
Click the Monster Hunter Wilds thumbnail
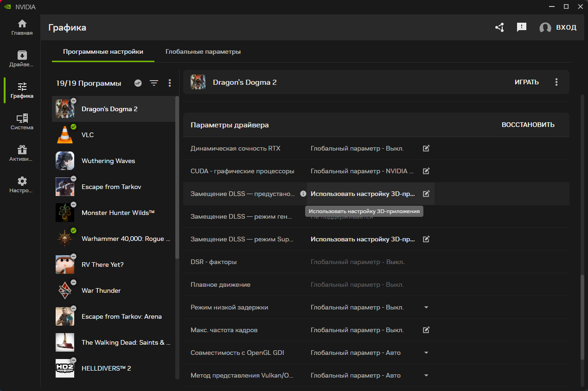pyautogui.click(x=65, y=213)
